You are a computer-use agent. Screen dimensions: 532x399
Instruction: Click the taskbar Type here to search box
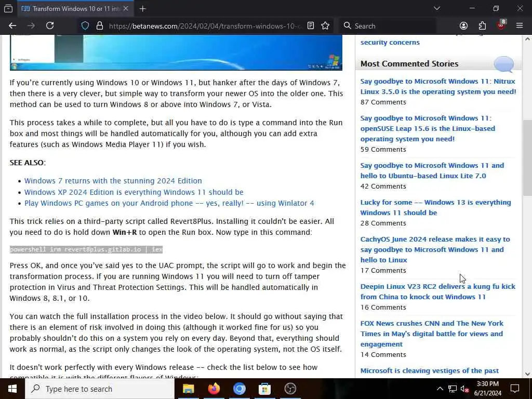[x=100, y=389]
